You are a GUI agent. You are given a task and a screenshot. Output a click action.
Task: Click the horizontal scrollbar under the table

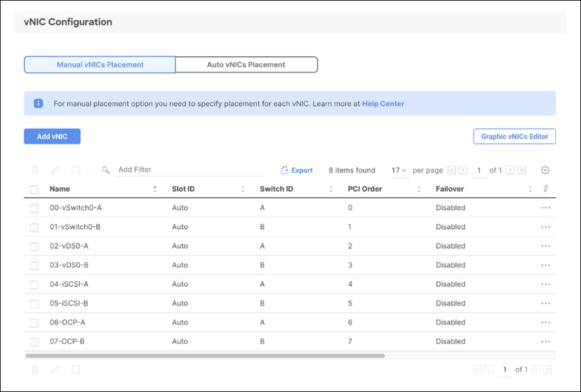click(x=205, y=356)
